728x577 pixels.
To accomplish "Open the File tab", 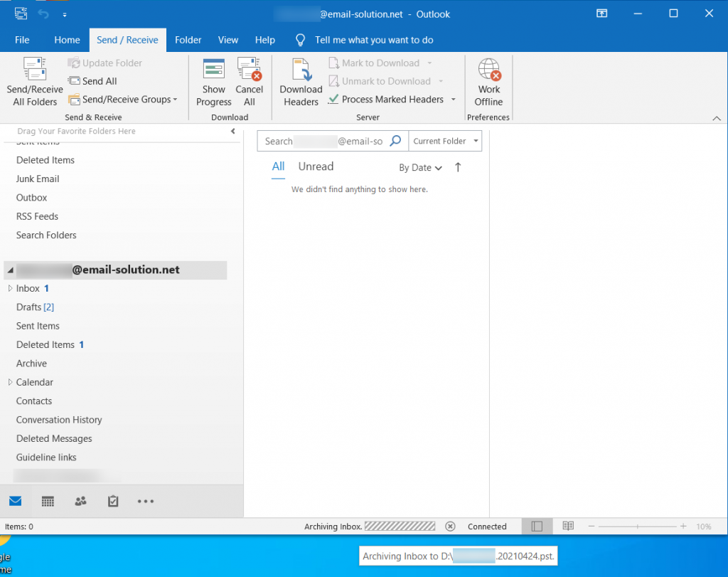I will [x=22, y=40].
